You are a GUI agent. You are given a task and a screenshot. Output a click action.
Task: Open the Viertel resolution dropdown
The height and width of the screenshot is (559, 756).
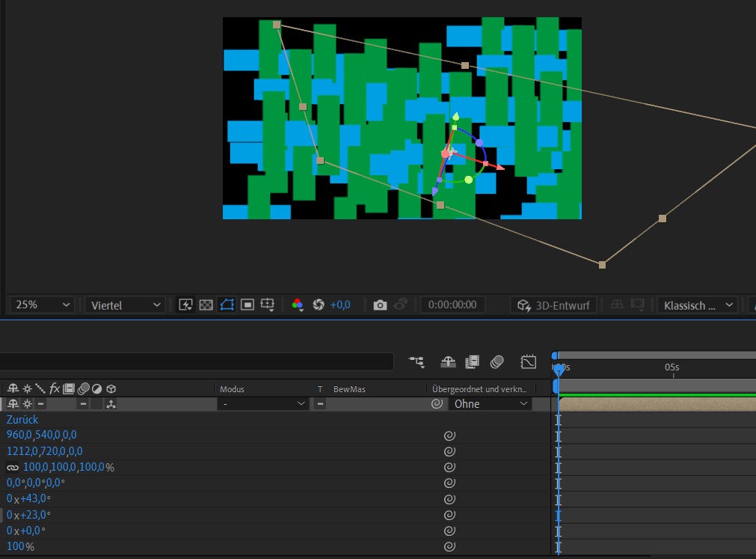click(x=126, y=305)
